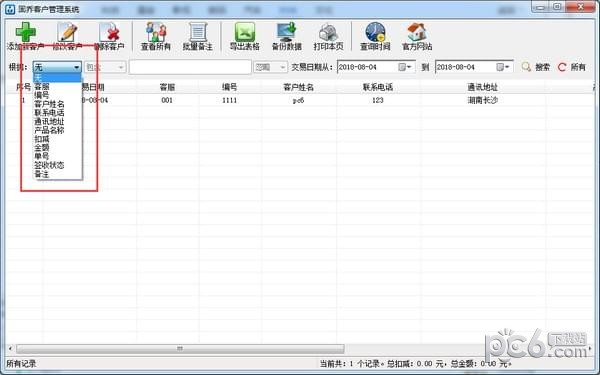Click the 添加新客户 green plus icon
Viewport: 600px width, 375px height.
[26, 32]
